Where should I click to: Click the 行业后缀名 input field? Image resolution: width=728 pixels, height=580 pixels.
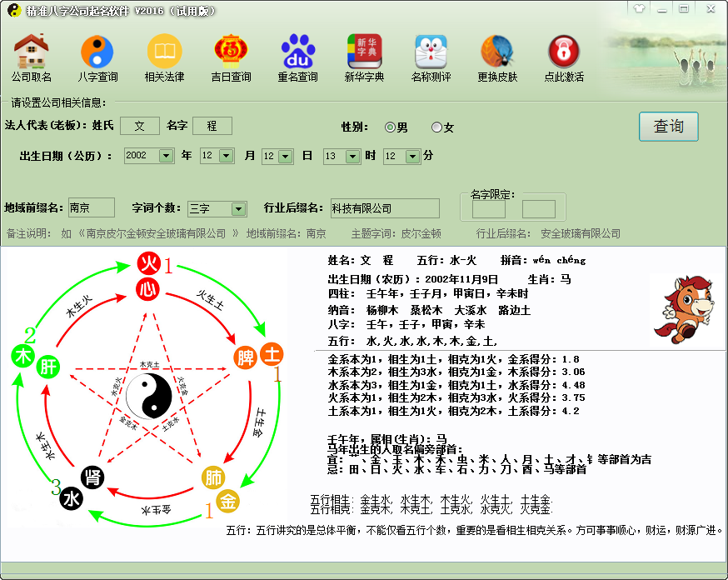coord(384,208)
